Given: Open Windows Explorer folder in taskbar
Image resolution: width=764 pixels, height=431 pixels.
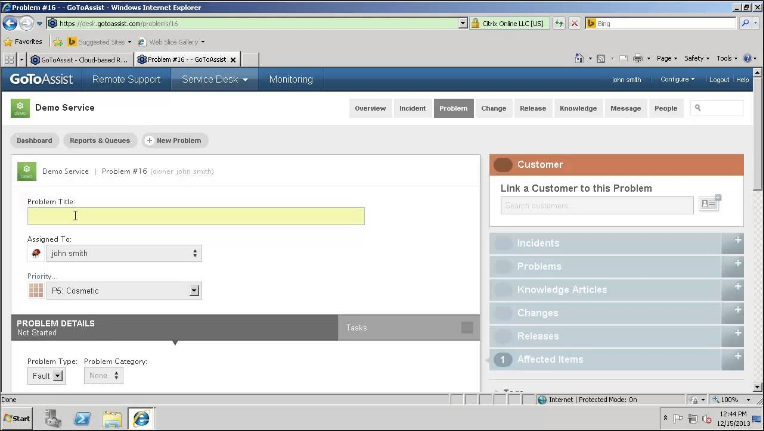Looking at the screenshot, I should (112, 418).
